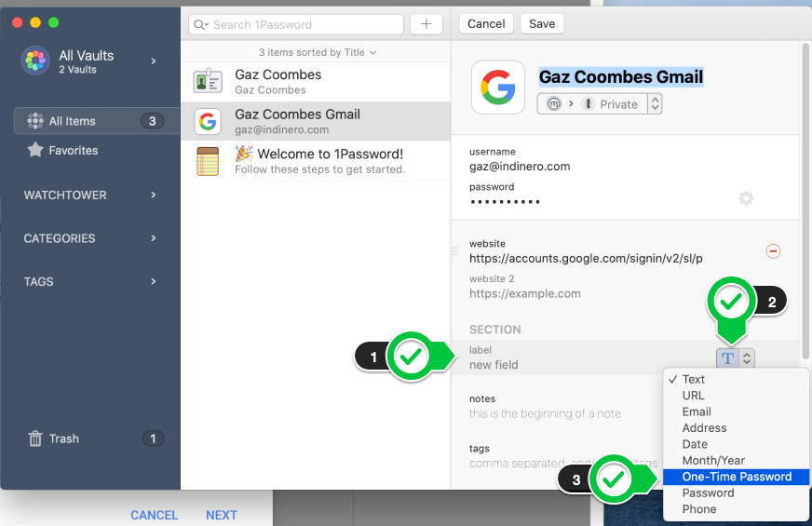Edit the website accounts.google.com URL
This screenshot has width=812, height=526.
point(586,258)
